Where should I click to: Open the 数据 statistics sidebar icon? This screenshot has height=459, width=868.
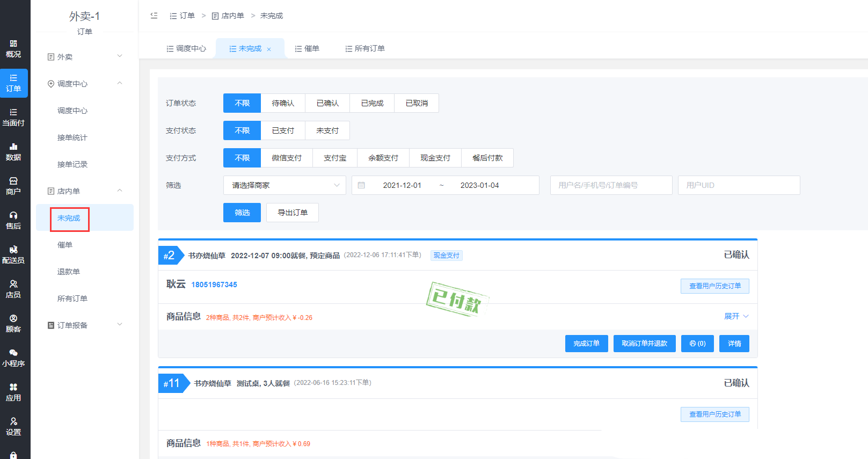(13, 152)
